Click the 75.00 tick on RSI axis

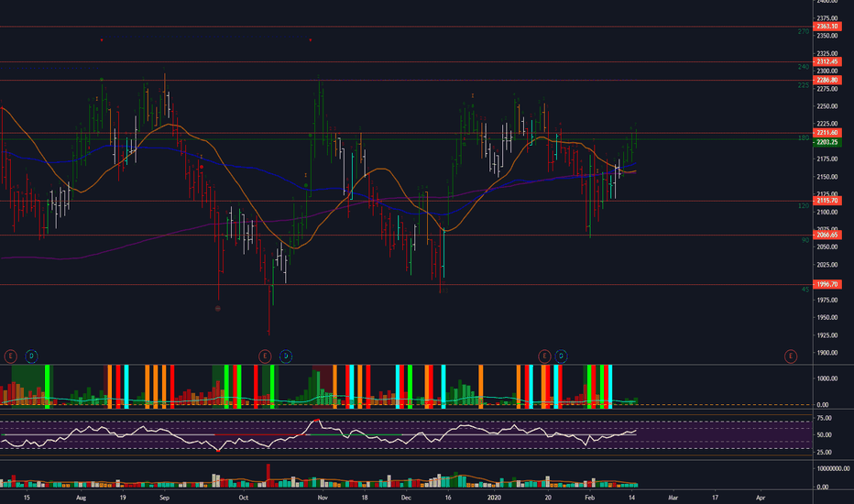click(825, 419)
